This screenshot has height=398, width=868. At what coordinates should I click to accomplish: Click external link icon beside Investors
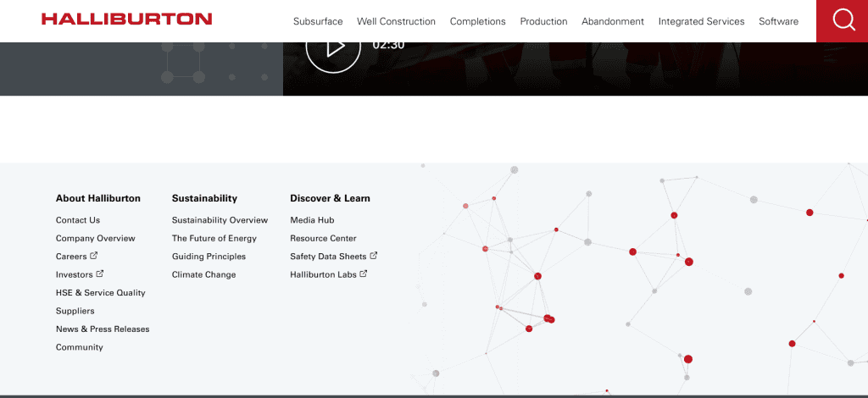pyautogui.click(x=100, y=274)
